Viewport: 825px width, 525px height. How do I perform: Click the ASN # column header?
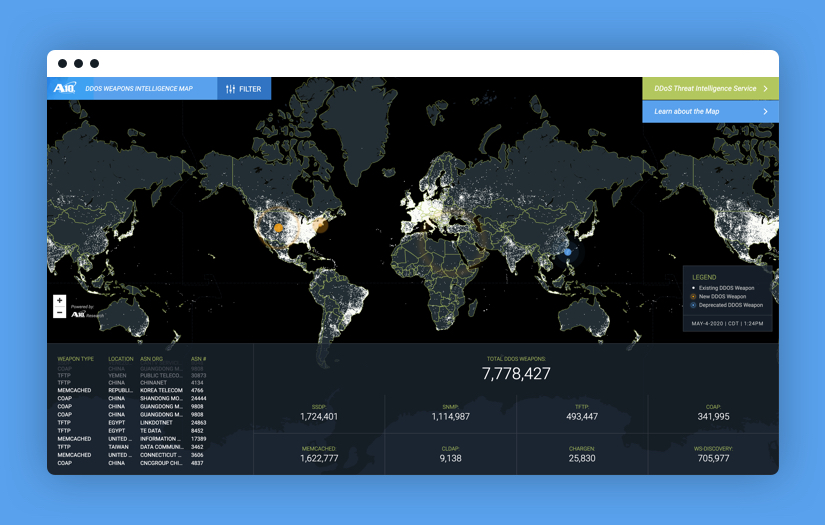(198, 359)
